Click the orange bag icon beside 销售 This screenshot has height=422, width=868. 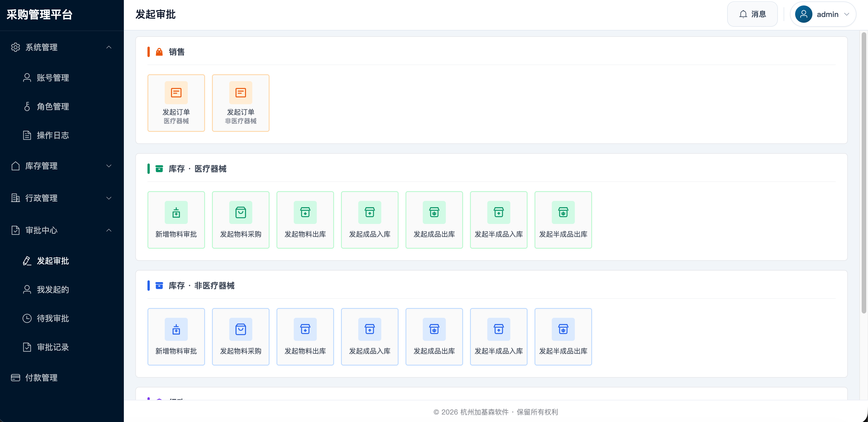coord(159,52)
